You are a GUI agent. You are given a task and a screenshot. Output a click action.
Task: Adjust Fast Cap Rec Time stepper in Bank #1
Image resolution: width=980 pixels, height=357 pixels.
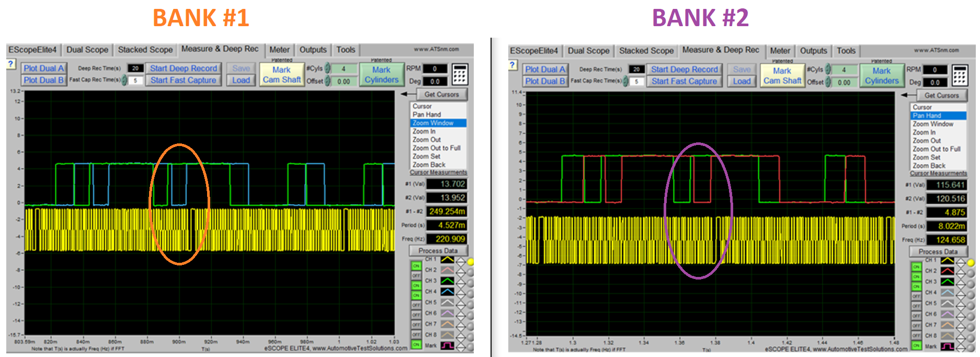124,80
